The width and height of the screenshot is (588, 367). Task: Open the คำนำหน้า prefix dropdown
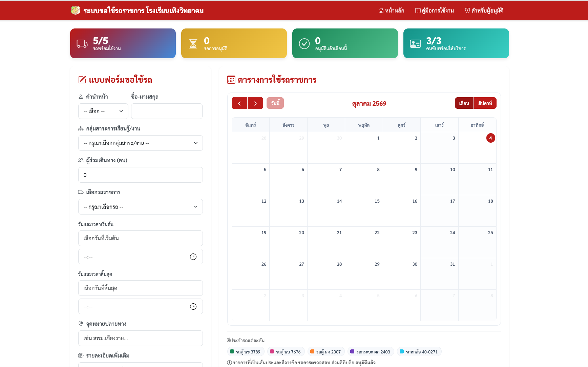coord(103,111)
